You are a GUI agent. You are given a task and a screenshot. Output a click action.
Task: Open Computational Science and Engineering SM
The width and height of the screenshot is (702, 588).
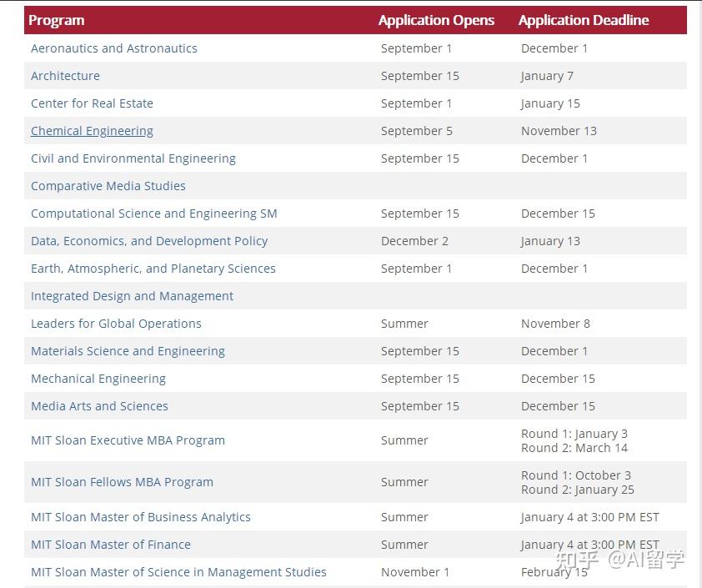coord(154,214)
